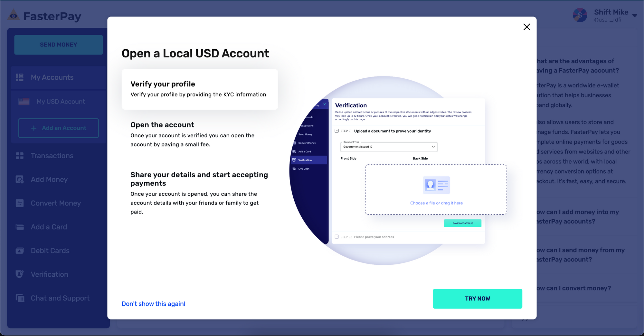Click the plus icon in Add an Account

coord(34,128)
